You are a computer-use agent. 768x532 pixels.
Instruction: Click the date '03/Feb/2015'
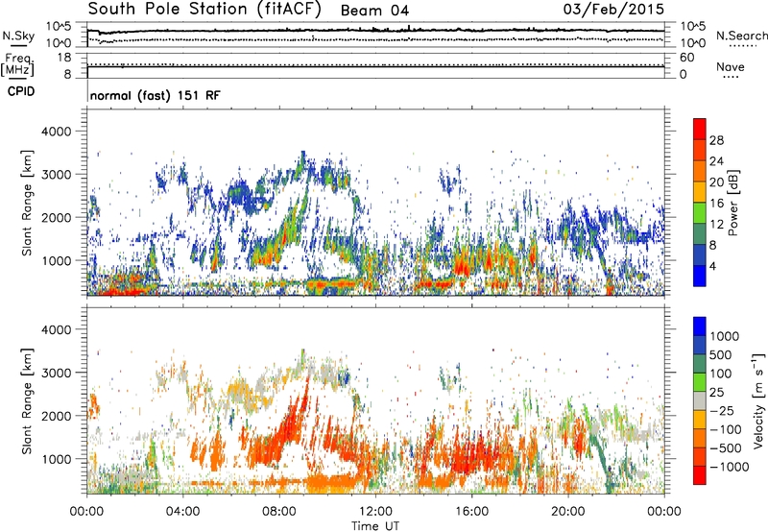click(613, 9)
